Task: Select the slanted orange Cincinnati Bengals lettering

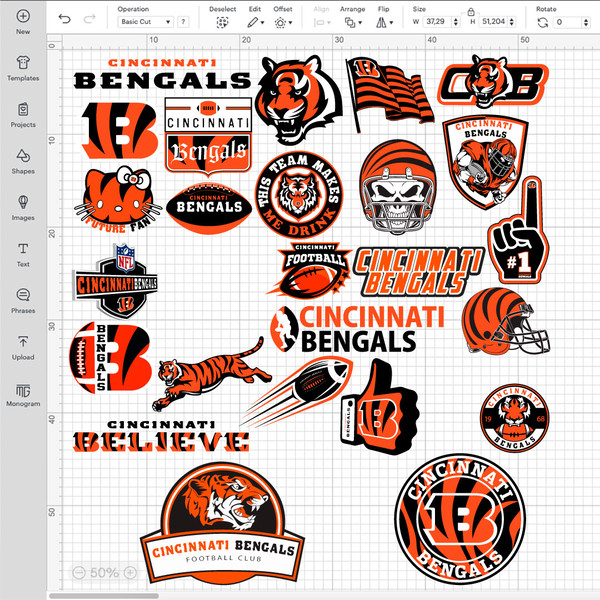Action: tap(419, 272)
